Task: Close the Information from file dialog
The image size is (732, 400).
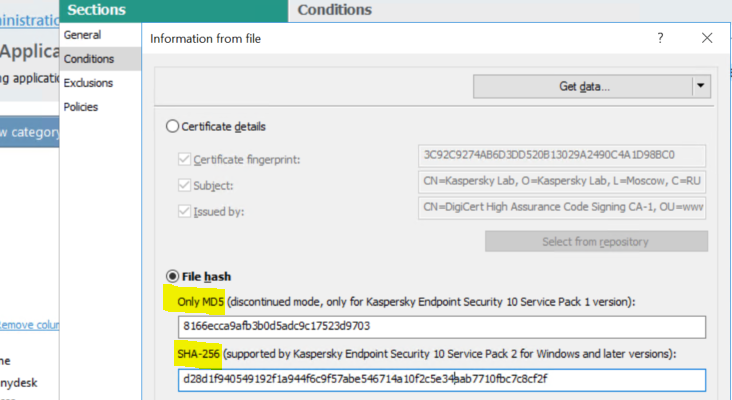Action: coord(707,38)
